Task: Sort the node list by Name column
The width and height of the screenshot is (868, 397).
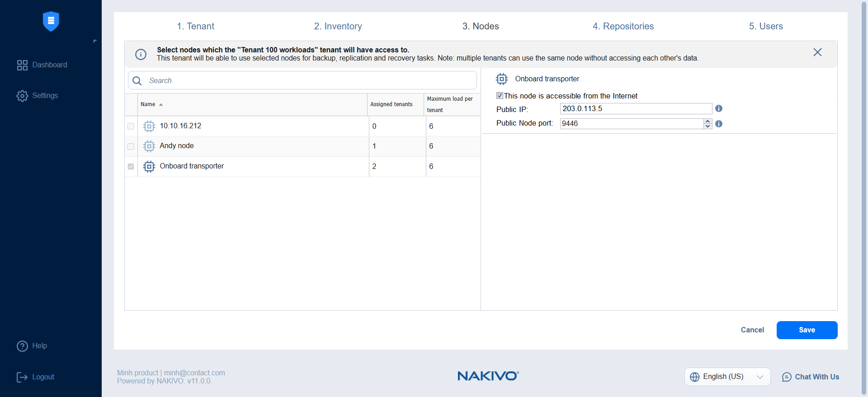Action: pos(148,104)
